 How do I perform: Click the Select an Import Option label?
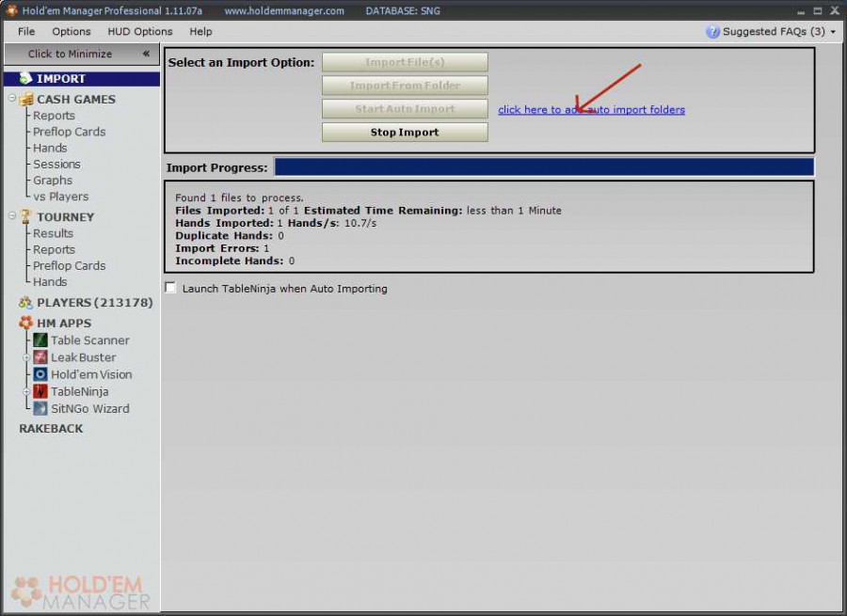[x=241, y=63]
